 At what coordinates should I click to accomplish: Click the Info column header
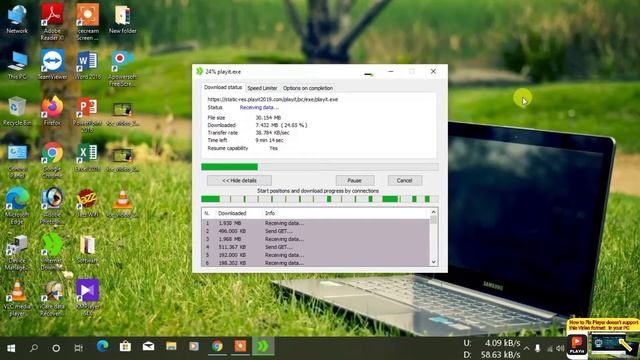click(345, 213)
